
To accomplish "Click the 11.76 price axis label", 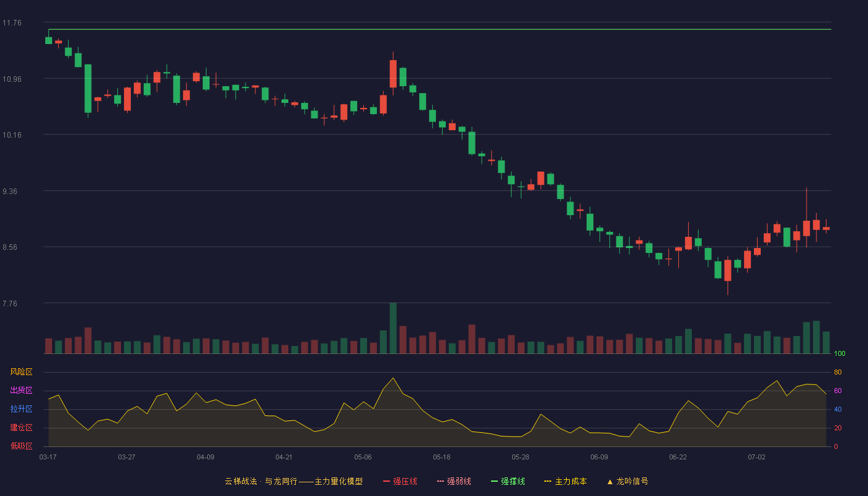I will pyautogui.click(x=12, y=23).
